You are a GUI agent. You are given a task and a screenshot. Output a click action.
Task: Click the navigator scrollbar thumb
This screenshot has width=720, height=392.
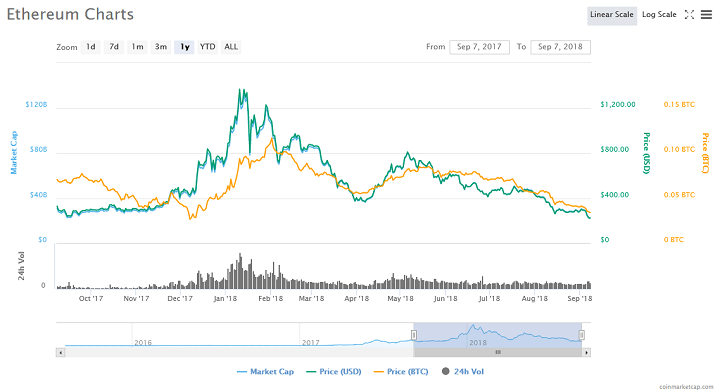click(498, 353)
